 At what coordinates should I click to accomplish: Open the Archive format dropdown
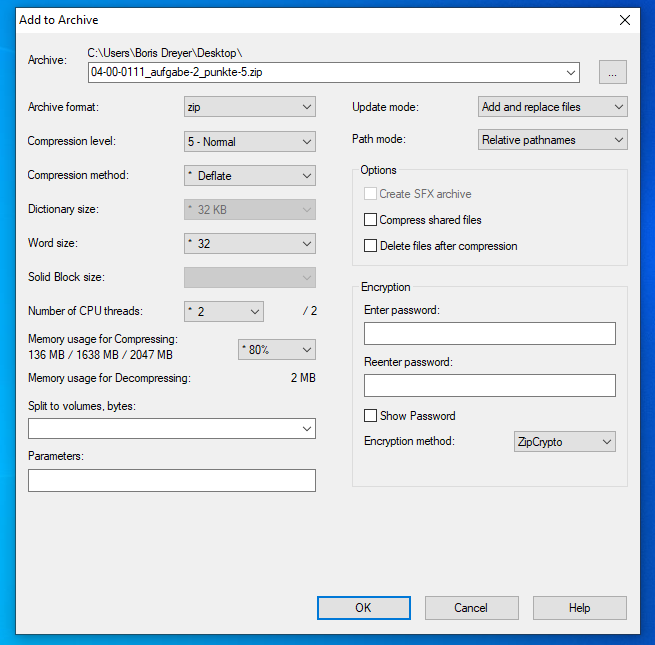[x=249, y=107]
